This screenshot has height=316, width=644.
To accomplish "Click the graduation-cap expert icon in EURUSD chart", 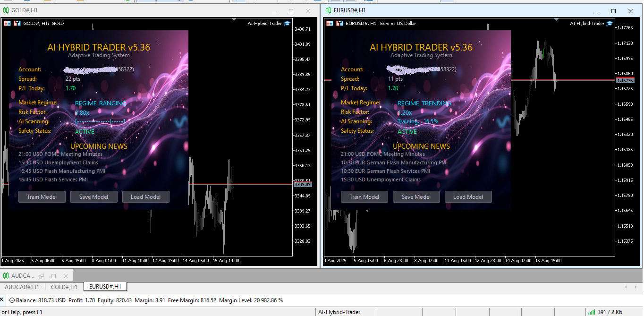I will point(610,23).
